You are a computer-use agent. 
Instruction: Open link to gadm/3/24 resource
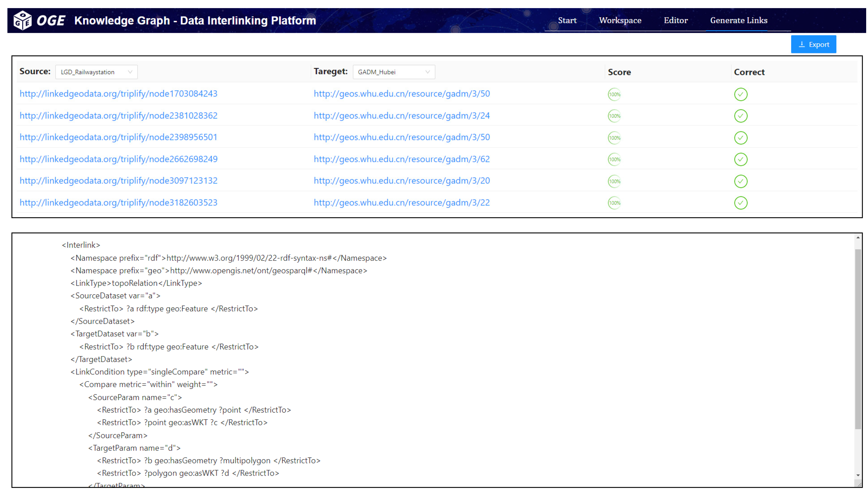(x=401, y=116)
